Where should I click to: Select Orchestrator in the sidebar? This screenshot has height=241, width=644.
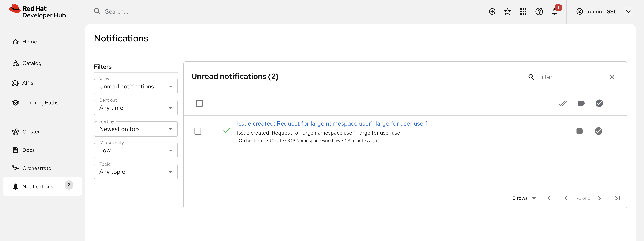tap(38, 168)
